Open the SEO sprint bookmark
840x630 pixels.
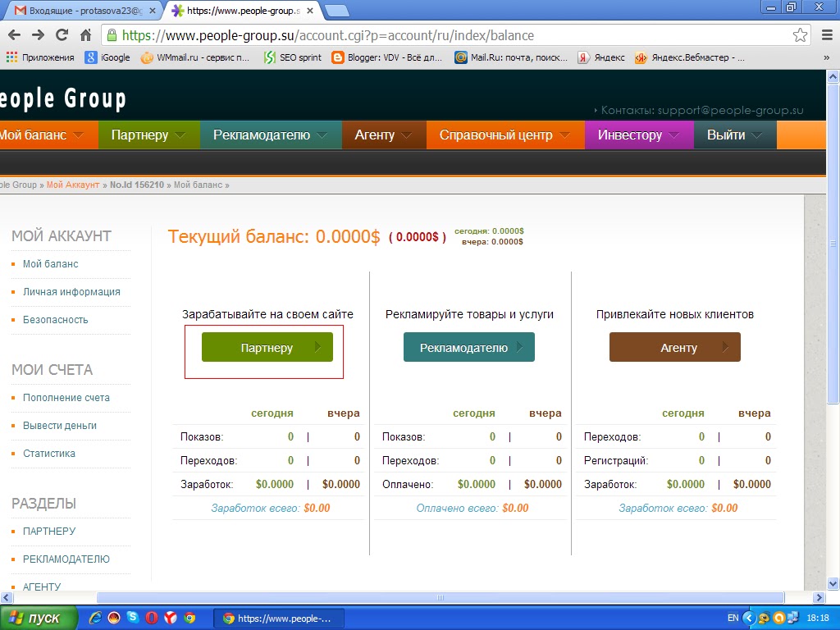(x=293, y=57)
